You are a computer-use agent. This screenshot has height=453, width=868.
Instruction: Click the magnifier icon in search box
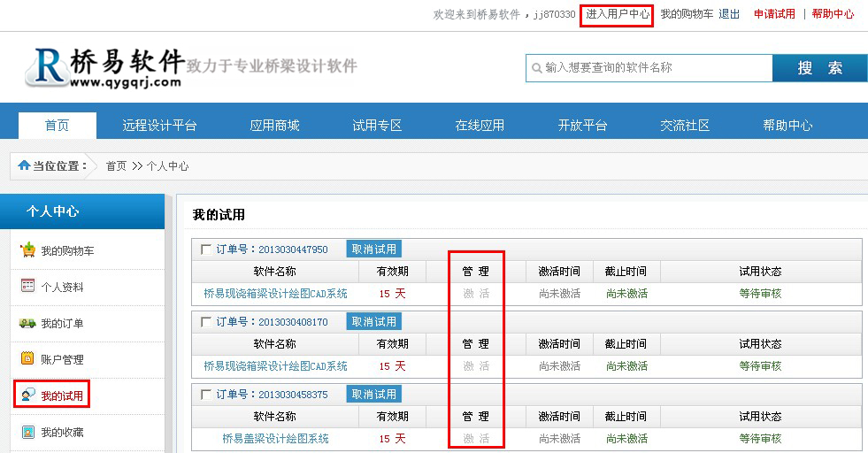(535, 67)
